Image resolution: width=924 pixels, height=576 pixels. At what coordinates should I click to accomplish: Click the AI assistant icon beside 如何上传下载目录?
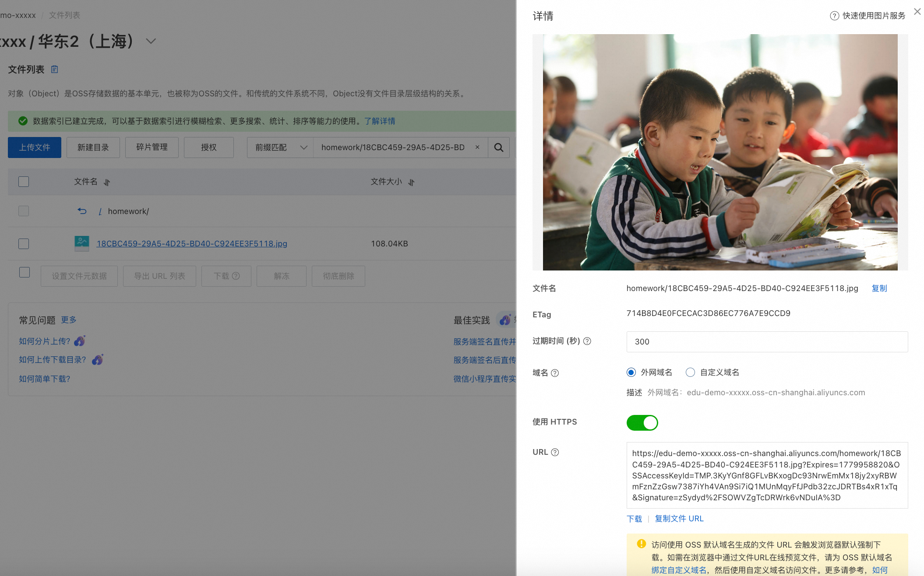click(98, 359)
